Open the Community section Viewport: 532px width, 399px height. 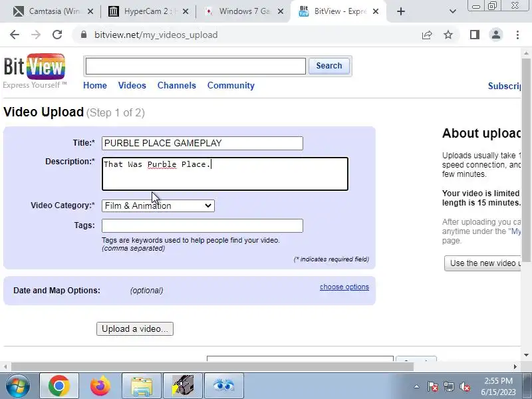pos(231,86)
